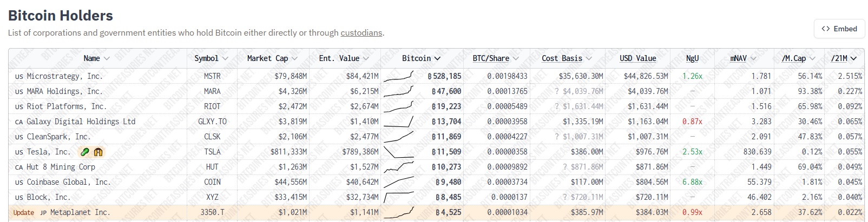Open the Microstrategy, Inc. row name
868x222 pixels.
pos(64,76)
